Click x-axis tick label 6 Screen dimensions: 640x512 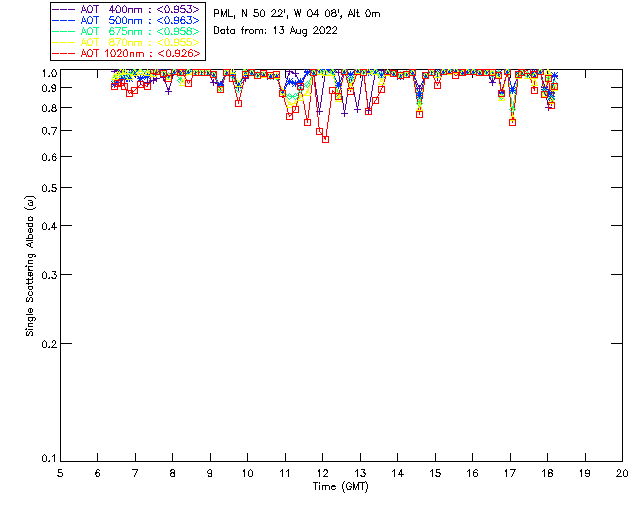click(x=98, y=473)
